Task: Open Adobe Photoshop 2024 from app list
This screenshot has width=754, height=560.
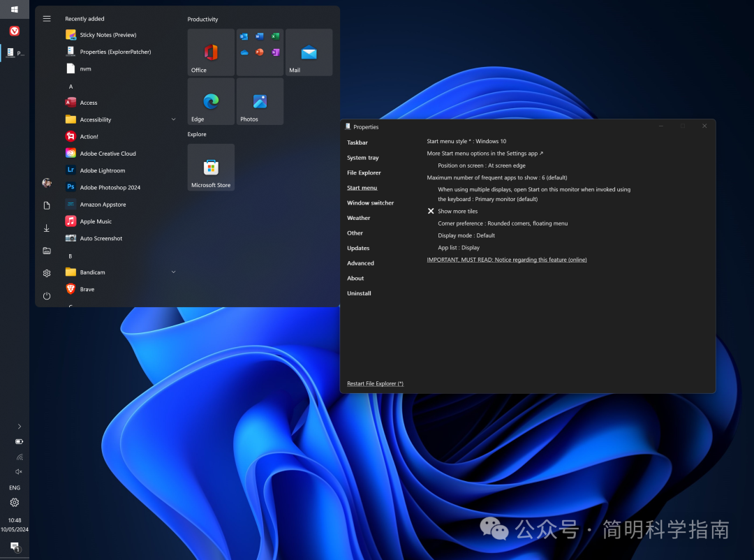Action: [110, 188]
